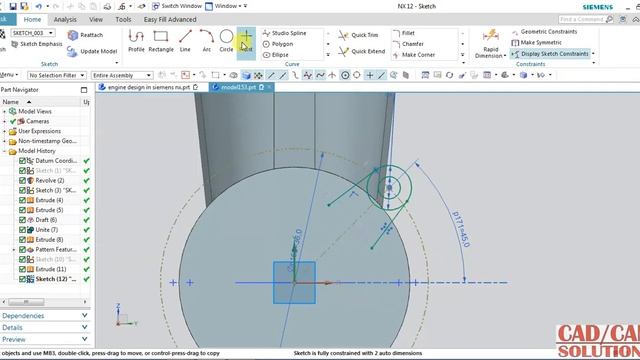Select the Rectangle sketch tool
The height and width of the screenshot is (360, 640).
(160, 41)
